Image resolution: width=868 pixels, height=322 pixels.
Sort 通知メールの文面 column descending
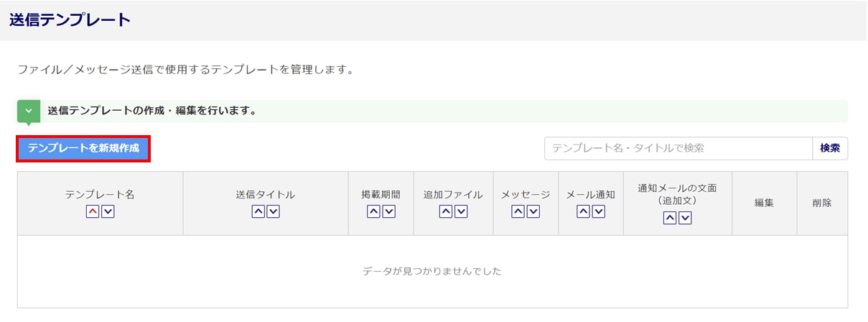tap(685, 218)
